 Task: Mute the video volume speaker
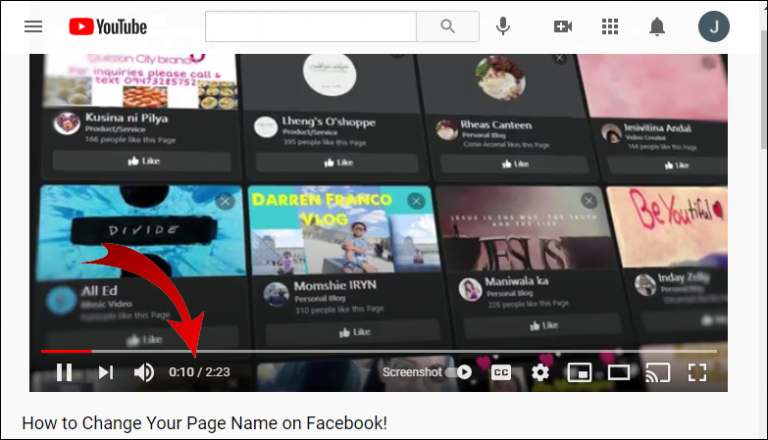point(144,372)
